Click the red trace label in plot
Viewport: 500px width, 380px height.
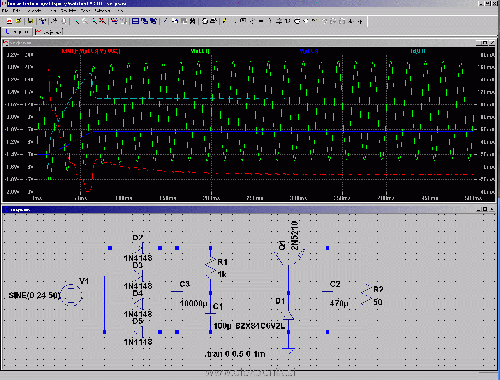(91, 51)
